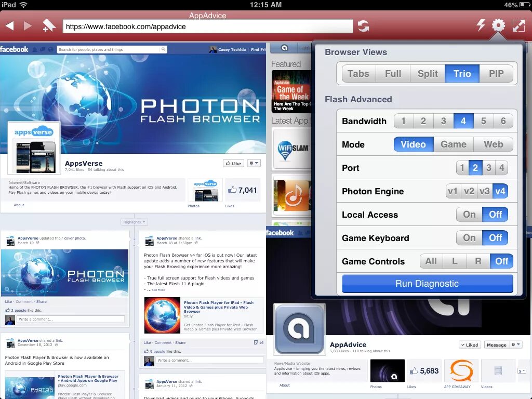The image size is (532, 399).
Task: Click the Message button on AppAdvice
Action: [496, 345]
